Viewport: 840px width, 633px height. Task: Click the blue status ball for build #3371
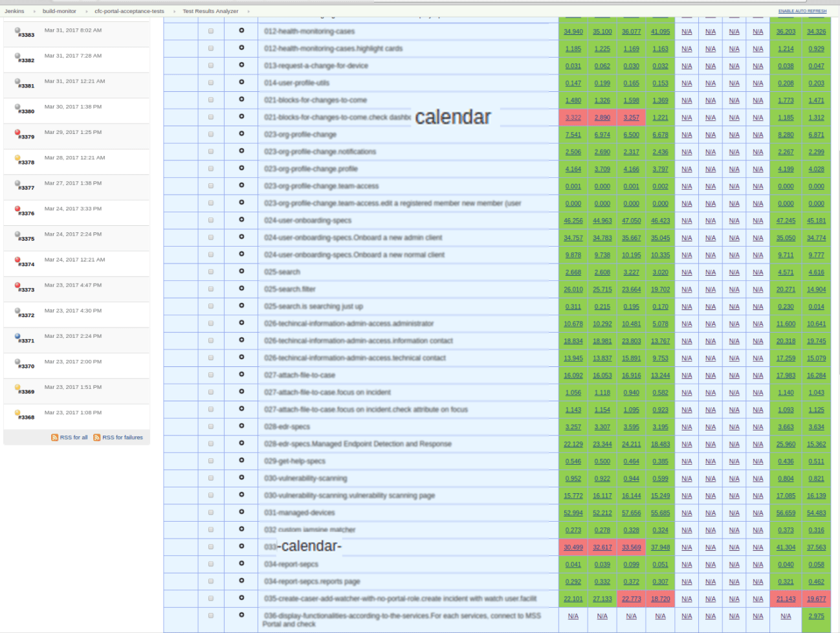[x=17, y=337]
